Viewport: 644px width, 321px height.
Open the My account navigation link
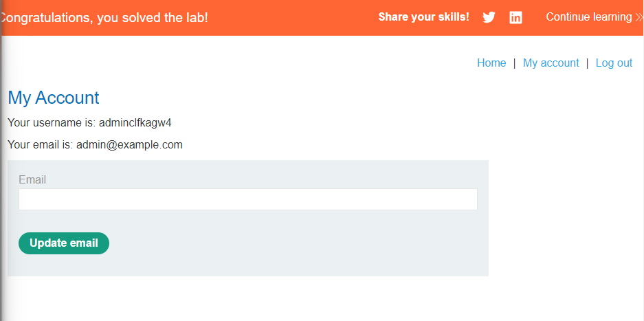551,63
